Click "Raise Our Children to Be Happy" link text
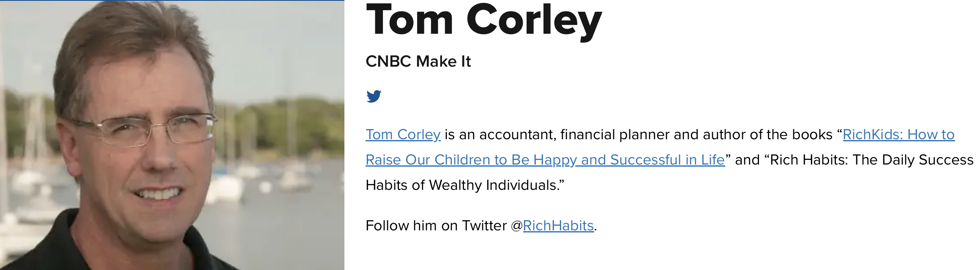980x270 pixels. (471, 160)
